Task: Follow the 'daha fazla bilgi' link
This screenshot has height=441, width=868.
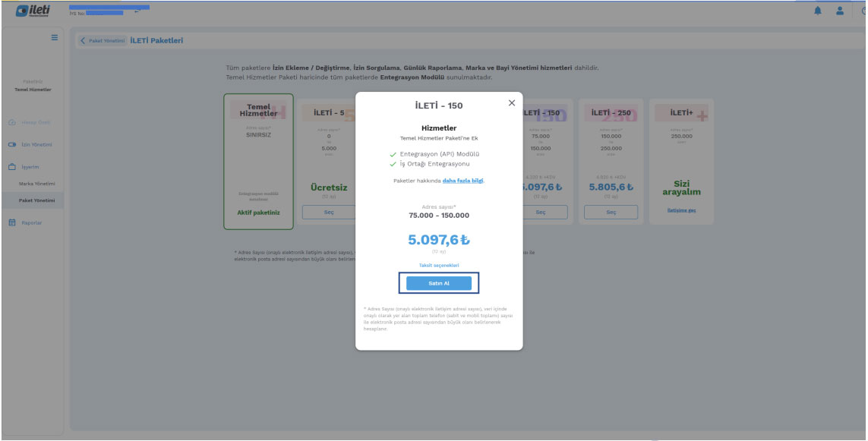Action: pos(462,181)
